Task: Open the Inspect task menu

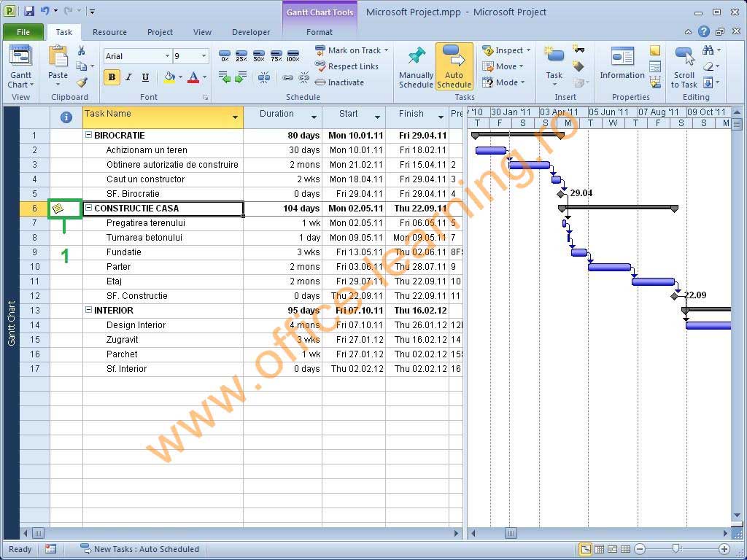Action: [506, 50]
